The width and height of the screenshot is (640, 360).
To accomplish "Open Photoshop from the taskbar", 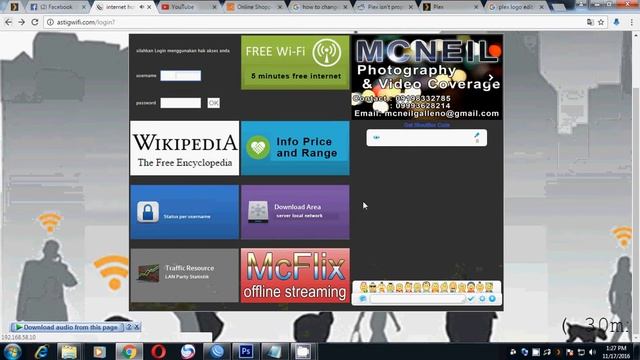I will (x=246, y=351).
